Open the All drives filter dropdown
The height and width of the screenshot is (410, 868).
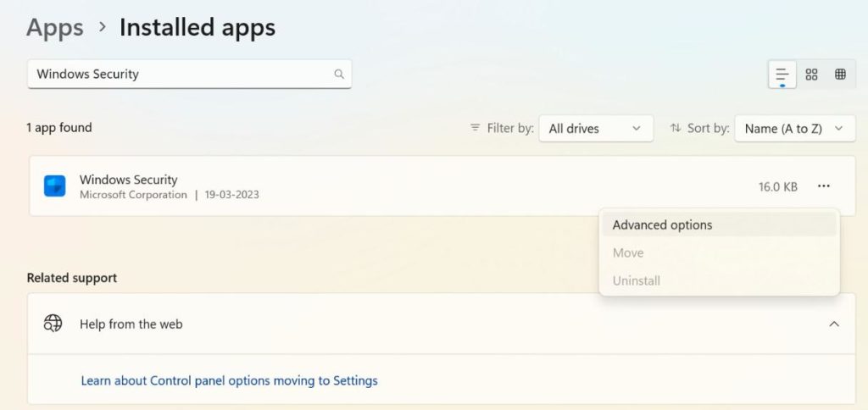[x=596, y=128]
